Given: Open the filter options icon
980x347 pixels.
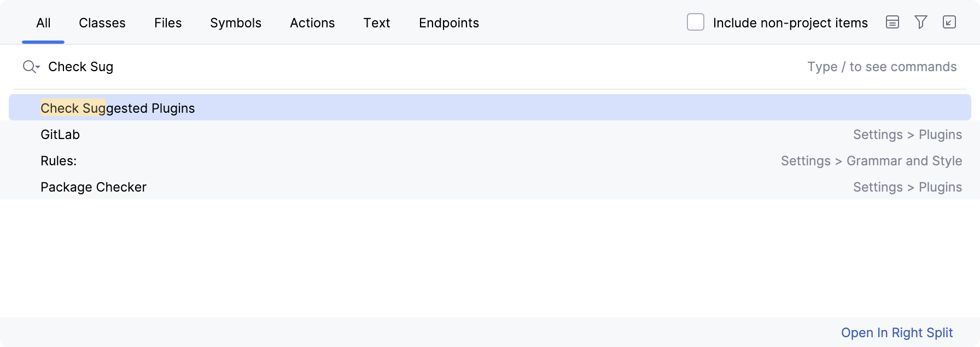Looking at the screenshot, I should tap(920, 22).
